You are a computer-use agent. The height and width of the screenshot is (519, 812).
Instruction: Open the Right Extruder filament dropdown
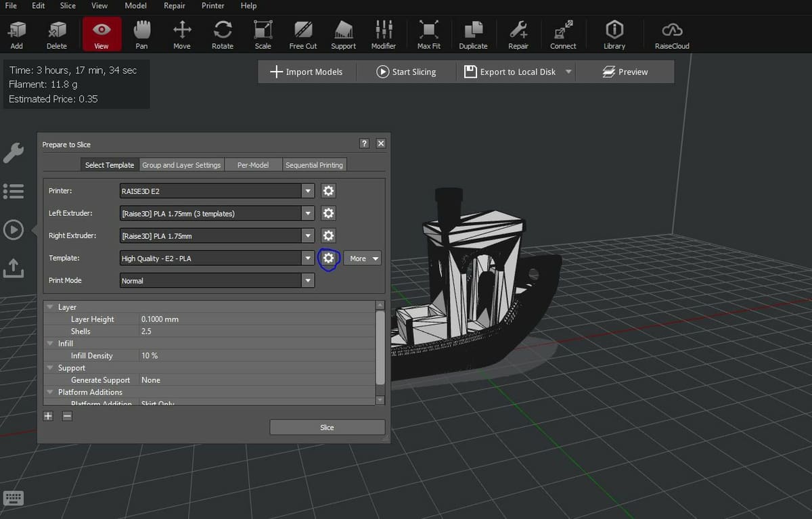(217, 235)
